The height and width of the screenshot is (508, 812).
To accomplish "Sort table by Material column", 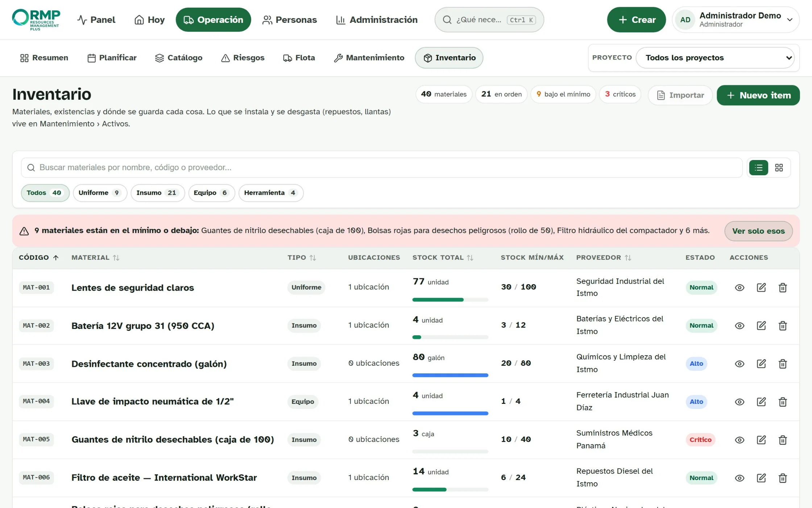I will (95, 258).
